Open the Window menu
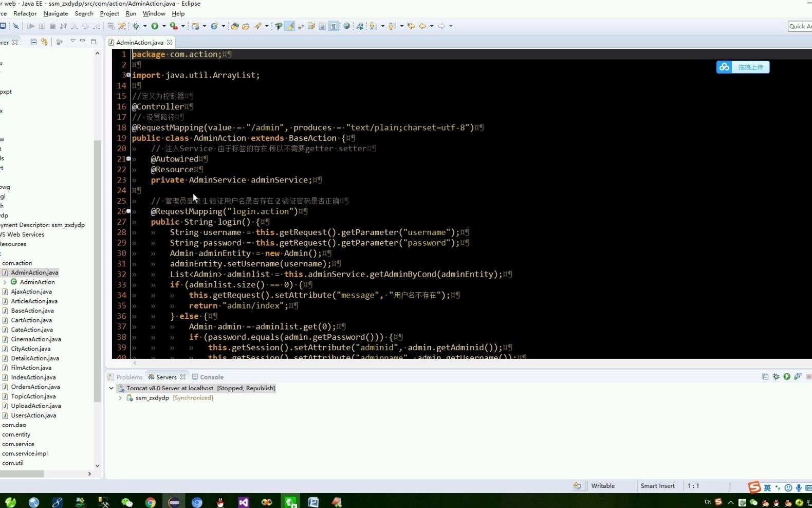 154,13
